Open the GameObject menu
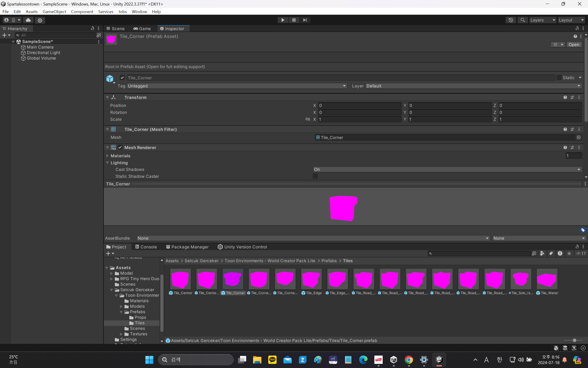Image resolution: width=588 pixels, height=368 pixels. [x=54, y=11]
